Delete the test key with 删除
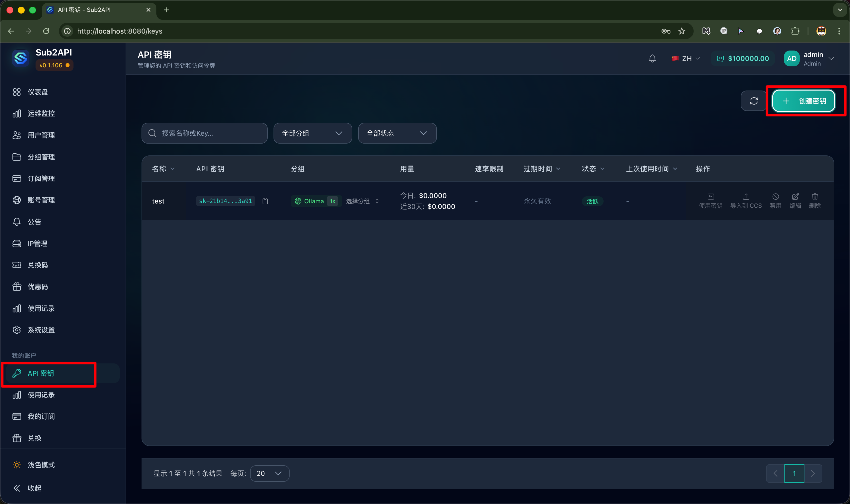This screenshot has height=504, width=850. pos(815,201)
